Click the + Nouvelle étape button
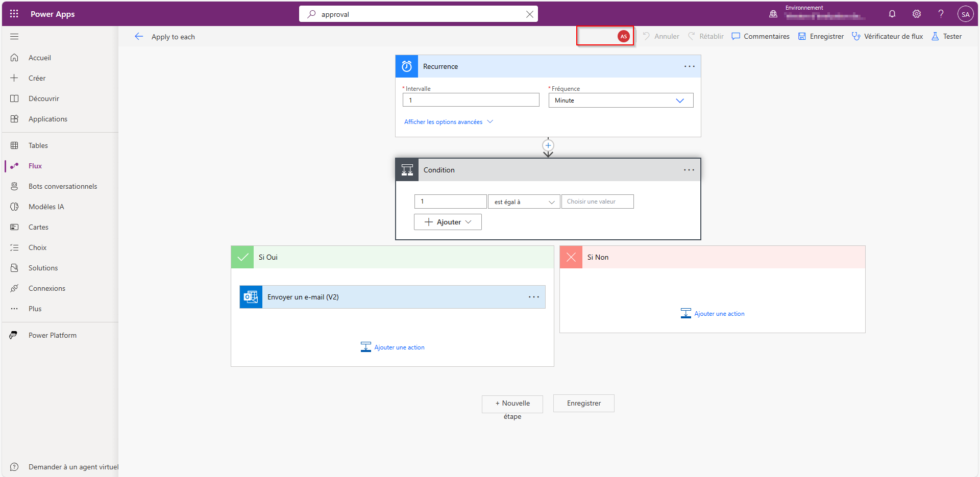 click(512, 404)
